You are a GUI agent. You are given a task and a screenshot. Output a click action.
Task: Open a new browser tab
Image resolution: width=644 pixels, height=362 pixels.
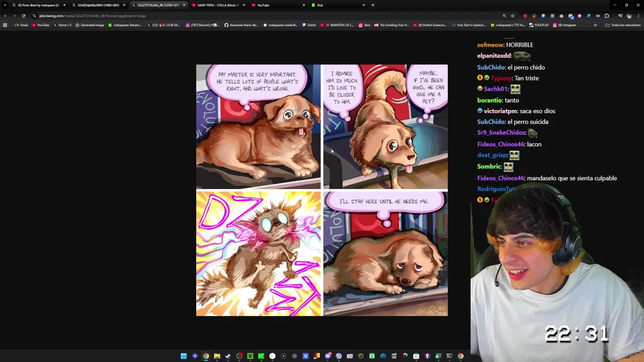tap(372, 5)
